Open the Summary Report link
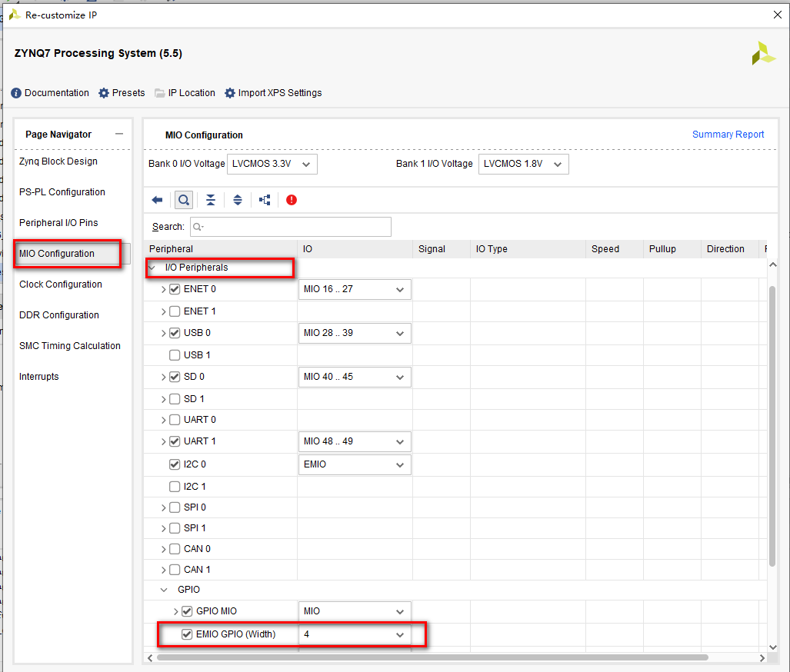 [728, 134]
